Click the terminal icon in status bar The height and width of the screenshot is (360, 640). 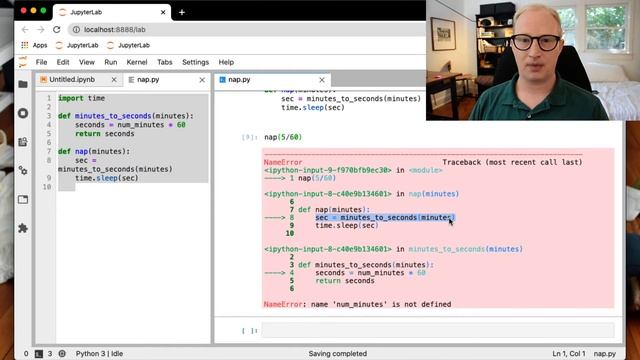(39, 354)
